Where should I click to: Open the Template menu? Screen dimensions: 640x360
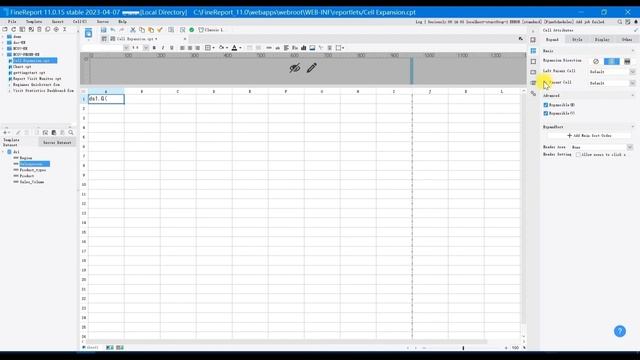pyautogui.click(x=34, y=22)
